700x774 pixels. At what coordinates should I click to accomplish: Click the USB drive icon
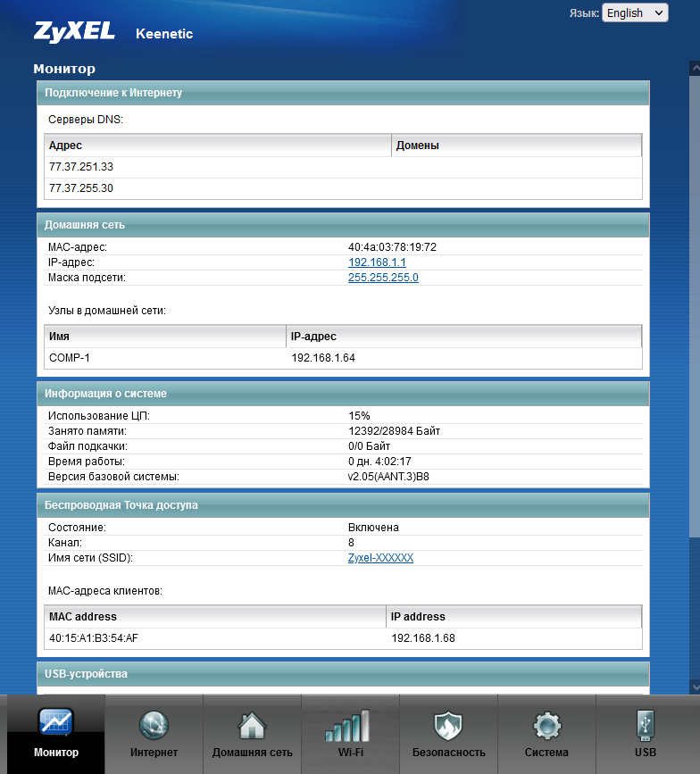pyautogui.click(x=645, y=724)
